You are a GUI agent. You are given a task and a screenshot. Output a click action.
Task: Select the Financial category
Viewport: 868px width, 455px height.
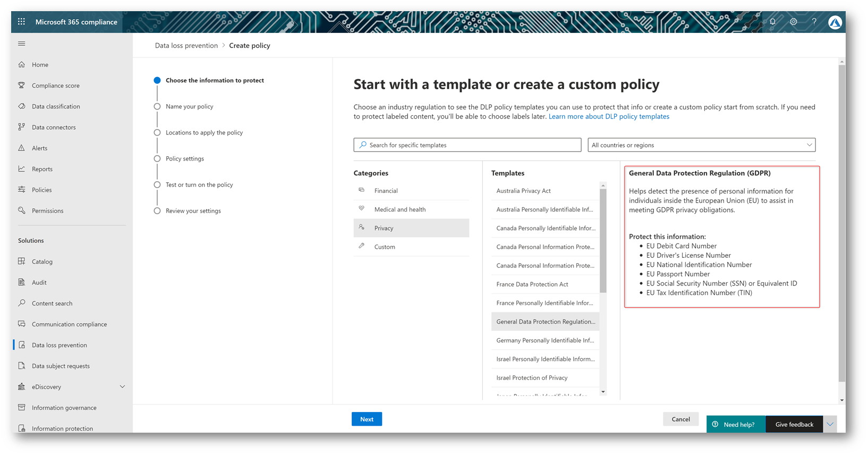pos(386,191)
